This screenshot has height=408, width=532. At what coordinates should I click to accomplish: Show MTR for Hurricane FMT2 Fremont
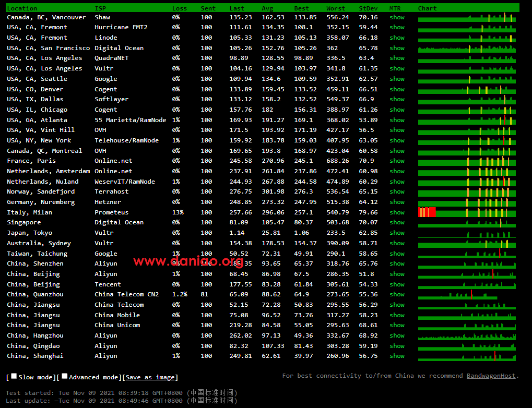(397, 27)
